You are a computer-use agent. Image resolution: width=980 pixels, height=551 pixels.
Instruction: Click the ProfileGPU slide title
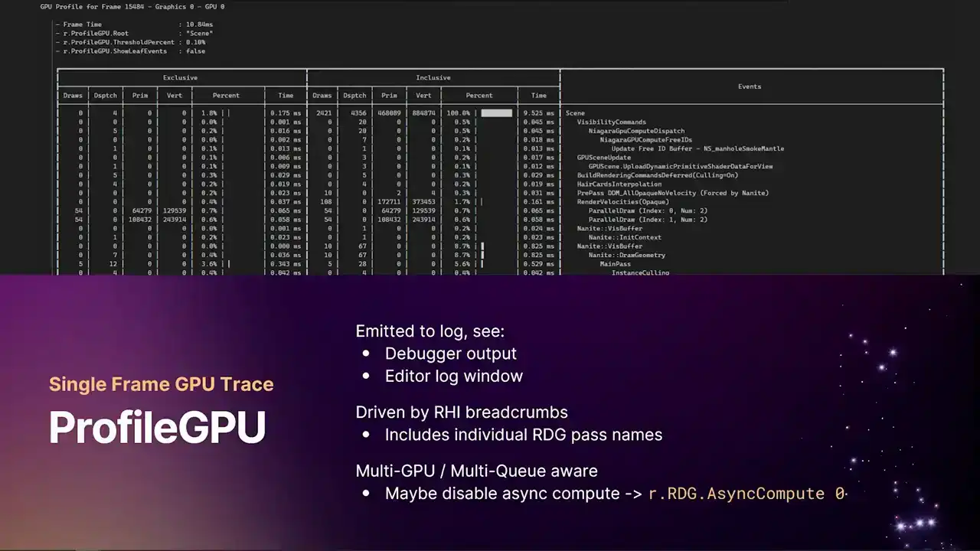158,427
